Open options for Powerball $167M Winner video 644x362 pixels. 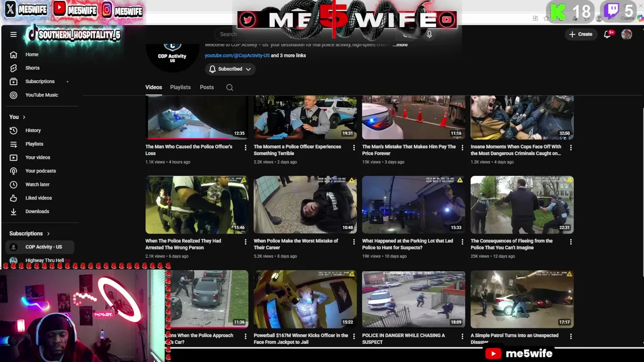click(354, 336)
